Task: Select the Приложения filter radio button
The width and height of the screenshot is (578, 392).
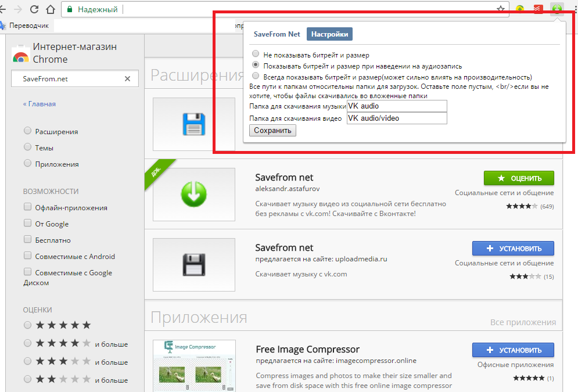Action: (27, 163)
